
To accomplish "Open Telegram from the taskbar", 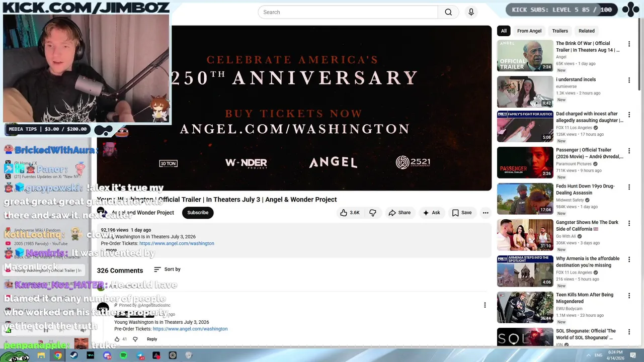I will click(140, 355).
